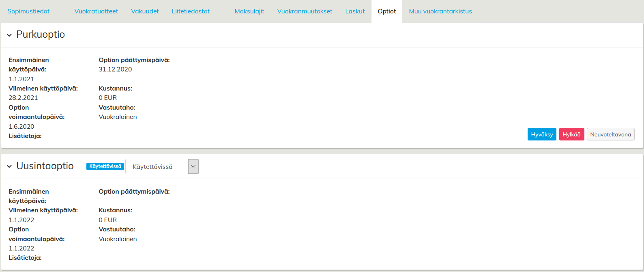
Task: Open the Muu vuokrantarkistus tab
Action: coord(440,11)
